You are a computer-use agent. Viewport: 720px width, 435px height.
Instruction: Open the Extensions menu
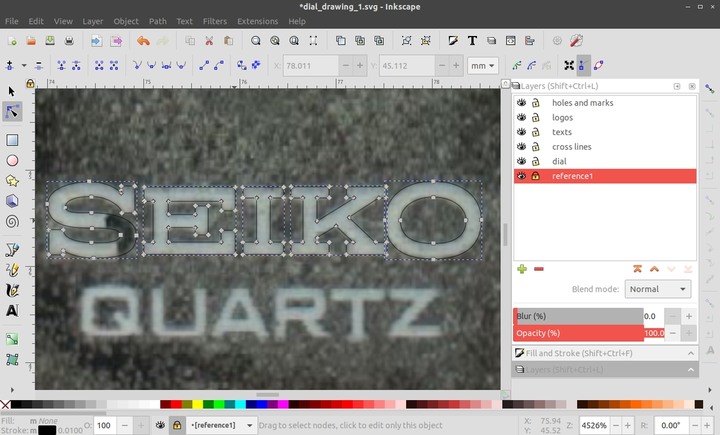click(x=258, y=21)
